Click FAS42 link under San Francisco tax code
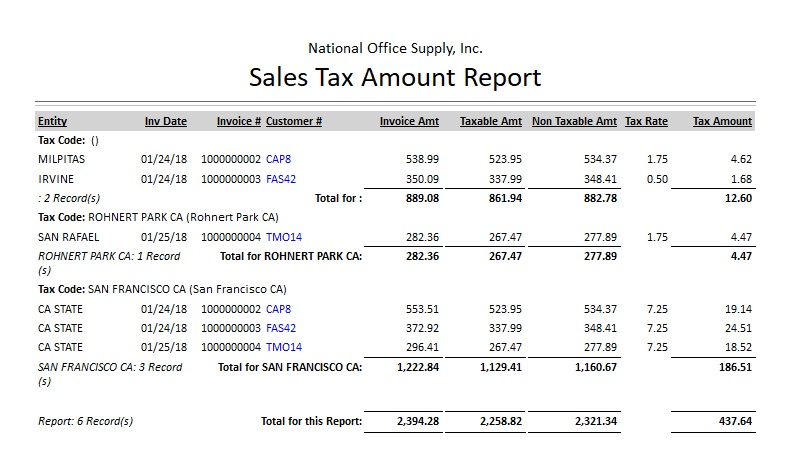 tap(280, 328)
